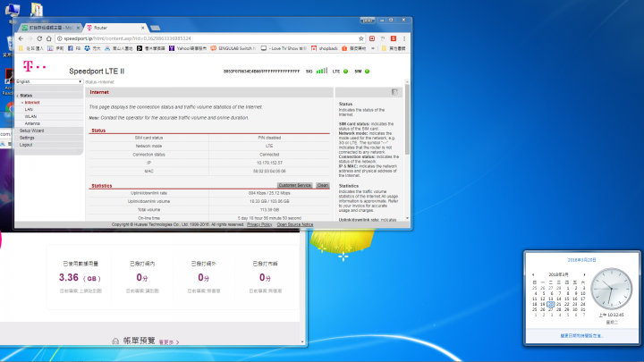Viewport: 644px width, 362px height.
Task: Bookmark this page with the star icon
Action: 361,38
